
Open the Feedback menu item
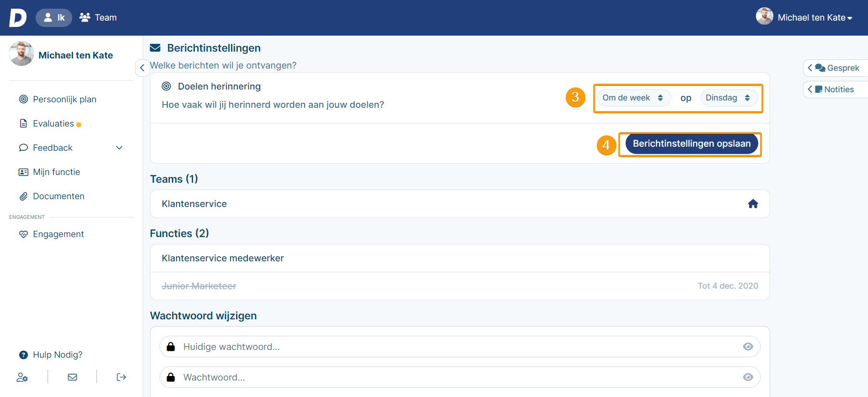(x=53, y=148)
